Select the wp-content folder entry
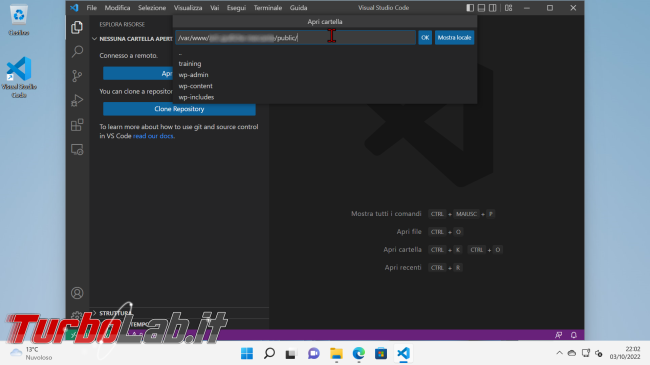This screenshot has height=365, width=650. 325,86
